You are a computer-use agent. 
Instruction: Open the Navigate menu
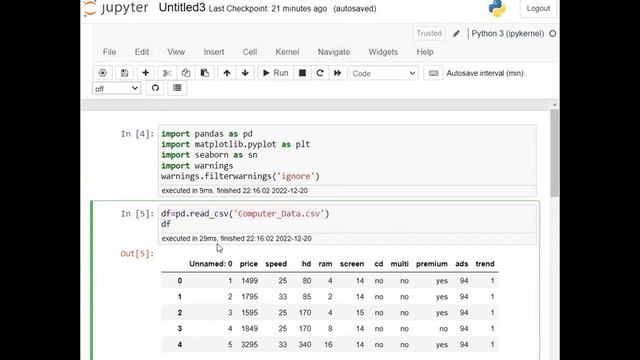click(334, 52)
